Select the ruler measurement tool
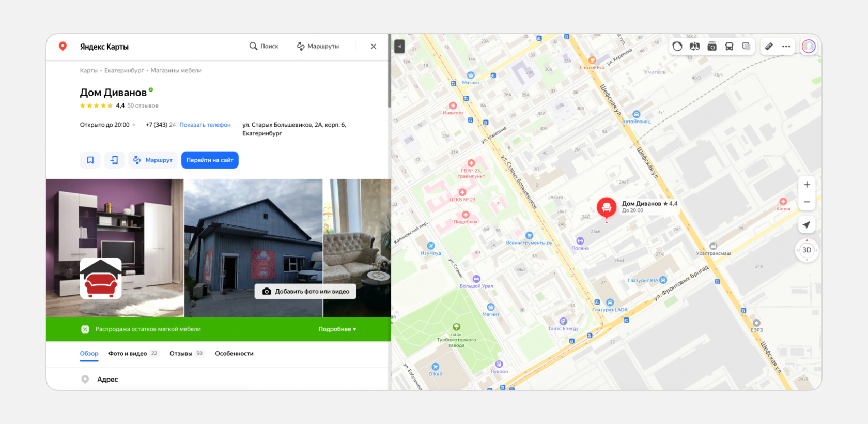Viewport: 868px width, 424px height. [769, 47]
